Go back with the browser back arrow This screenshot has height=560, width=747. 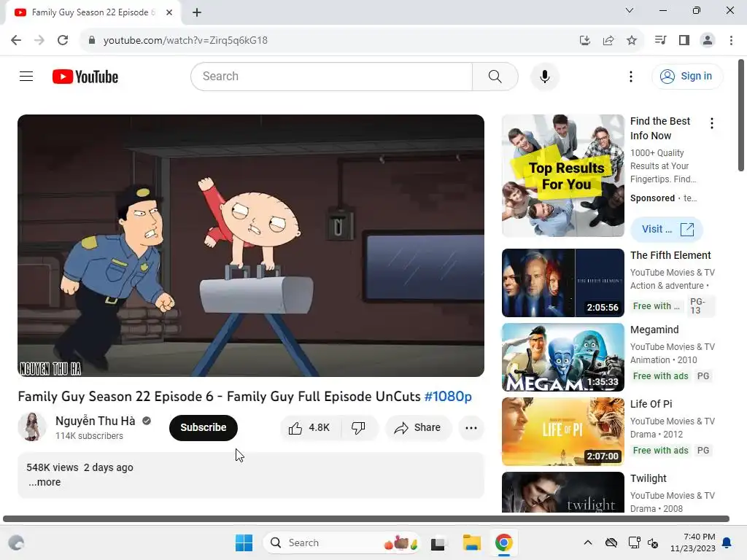(16, 40)
